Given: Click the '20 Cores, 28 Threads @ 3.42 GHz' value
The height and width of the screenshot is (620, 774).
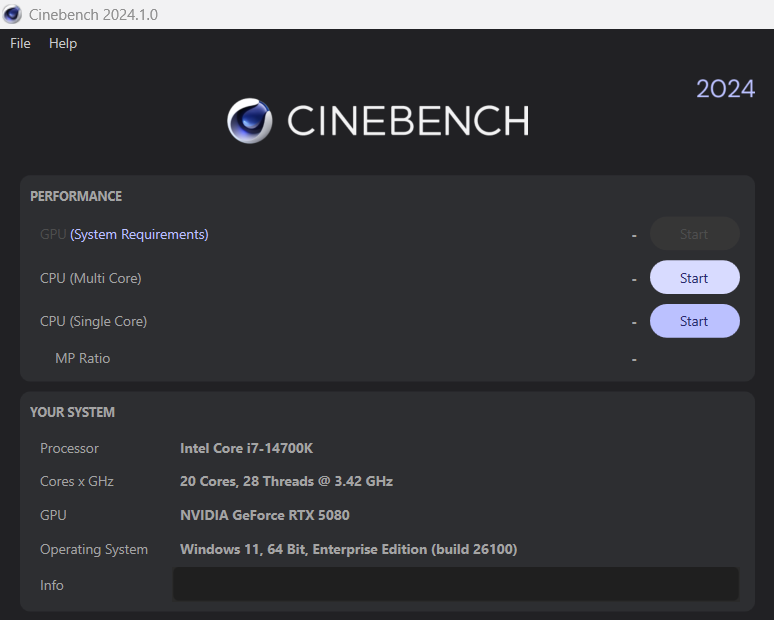Looking at the screenshot, I should coord(286,481).
